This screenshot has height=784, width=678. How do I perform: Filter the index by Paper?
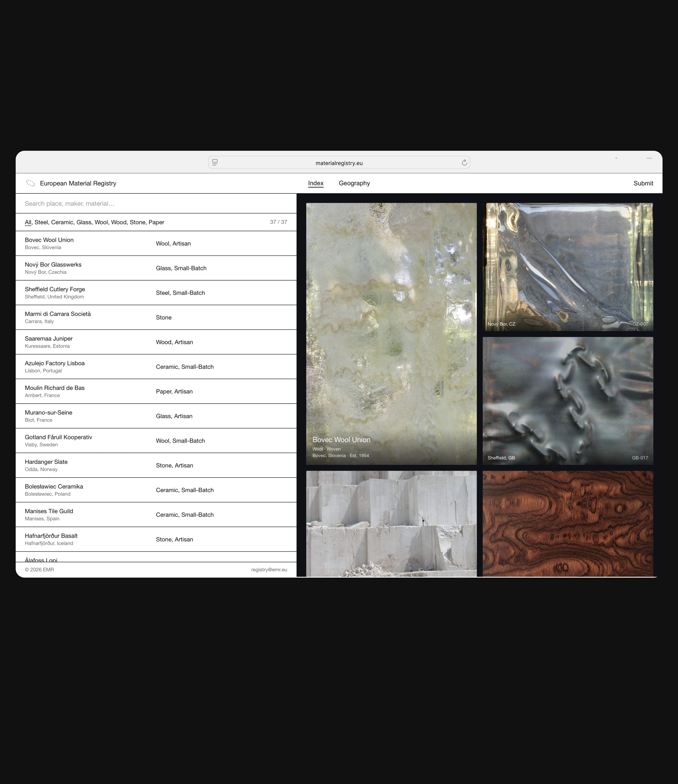[x=156, y=222]
